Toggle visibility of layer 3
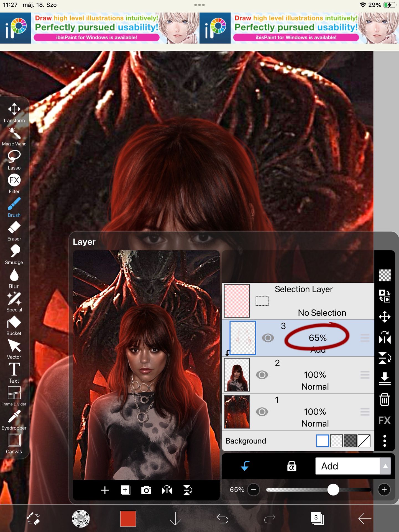399x532 pixels. click(x=268, y=338)
